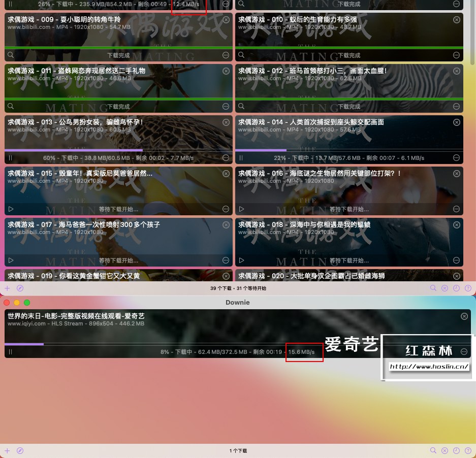Pause the downloading item 013
This screenshot has width=476, height=458.
click(x=11, y=158)
